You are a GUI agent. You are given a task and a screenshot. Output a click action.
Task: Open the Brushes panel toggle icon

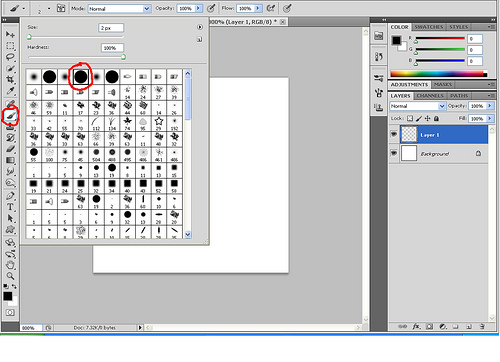[x=61, y=8]
